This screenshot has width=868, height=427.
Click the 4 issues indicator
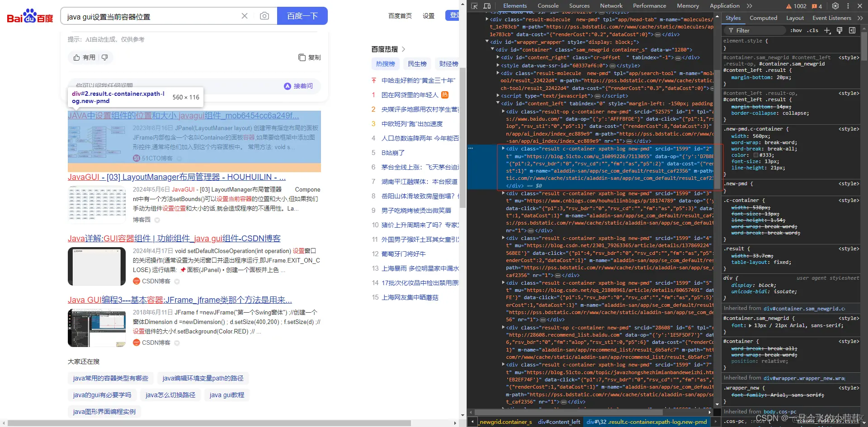(x=817, y=6)
